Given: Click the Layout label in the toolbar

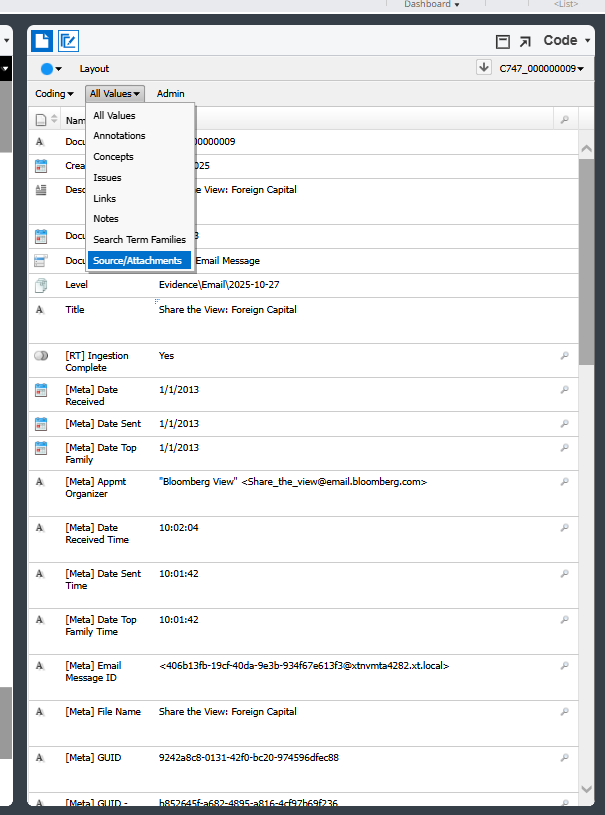Looking at the screenshot, I should 94,68.
